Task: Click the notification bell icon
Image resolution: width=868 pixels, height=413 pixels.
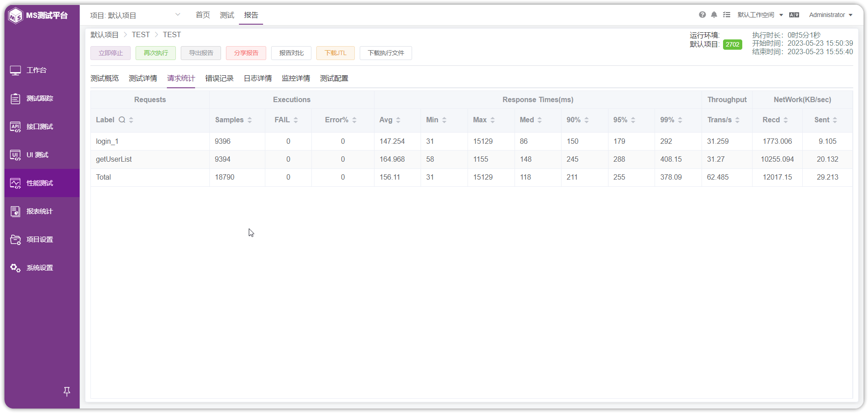Action: click(x=714, y=15)
